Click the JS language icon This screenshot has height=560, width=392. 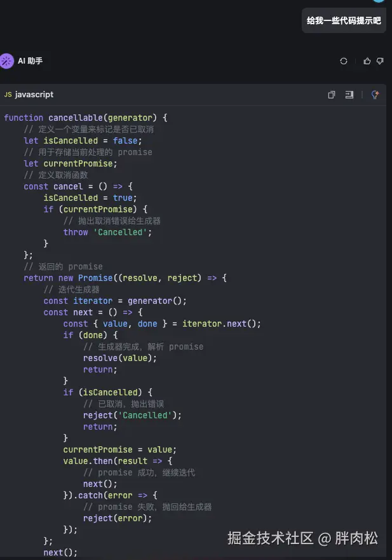pos(8,95)
